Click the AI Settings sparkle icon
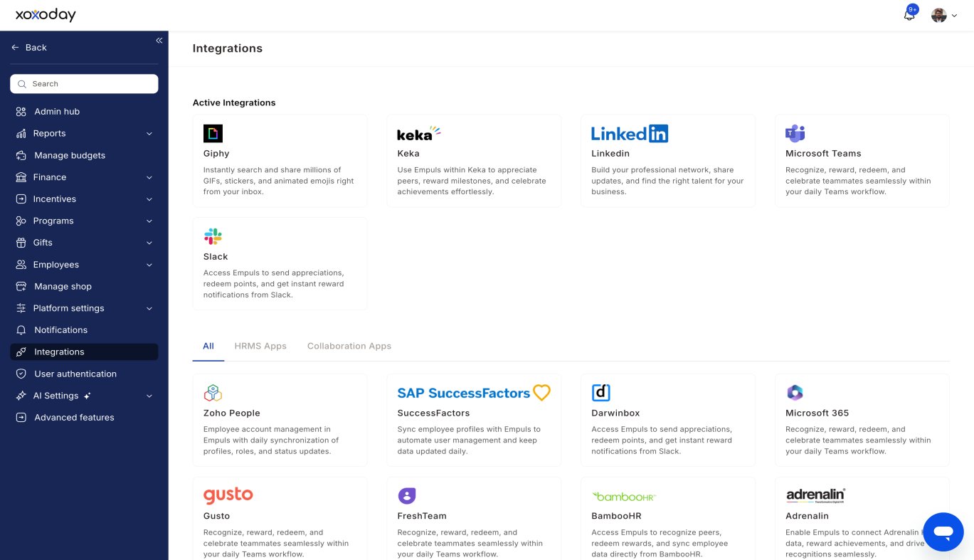 [21, 396]
